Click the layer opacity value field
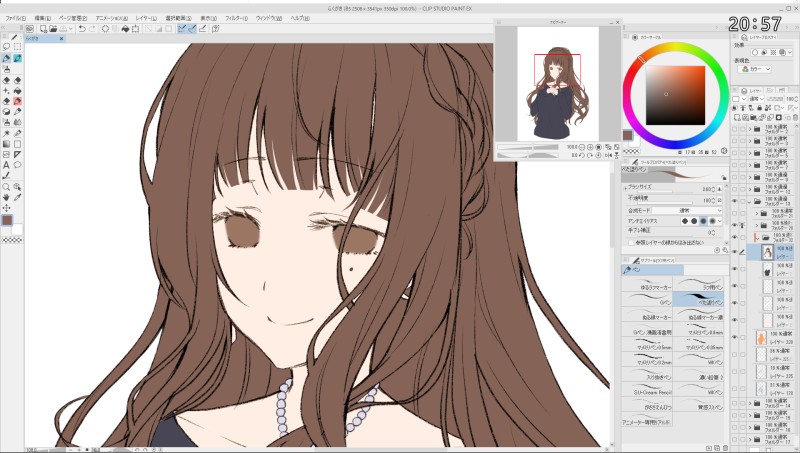 791,98
